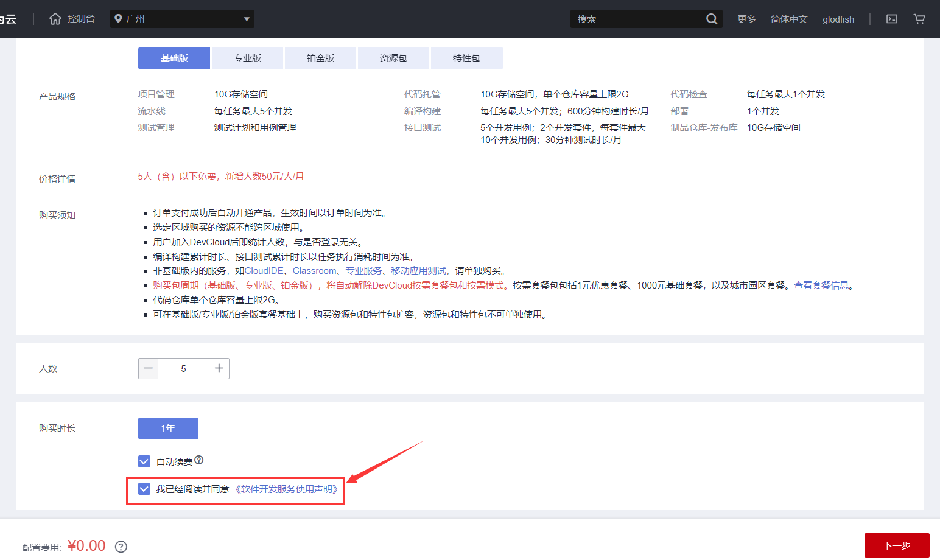Click the home console icon

coord(55,19)
